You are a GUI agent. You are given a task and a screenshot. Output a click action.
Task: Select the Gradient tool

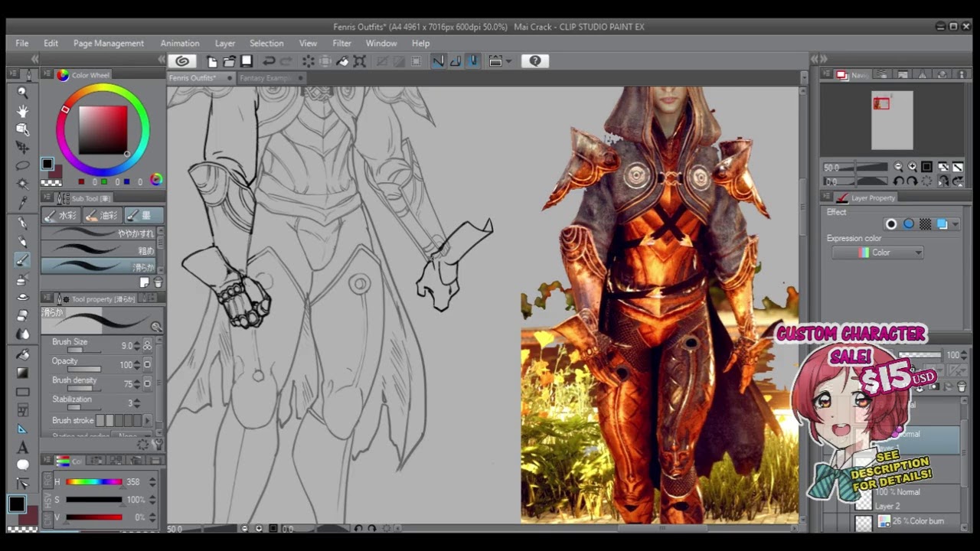click(23, 373)
